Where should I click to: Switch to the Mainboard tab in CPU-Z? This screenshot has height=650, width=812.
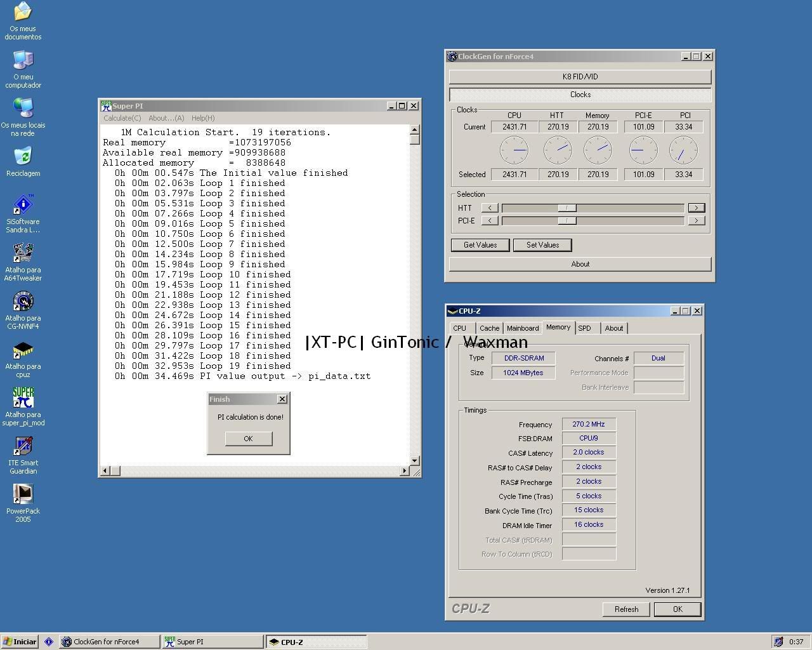[x=523, y=328]
